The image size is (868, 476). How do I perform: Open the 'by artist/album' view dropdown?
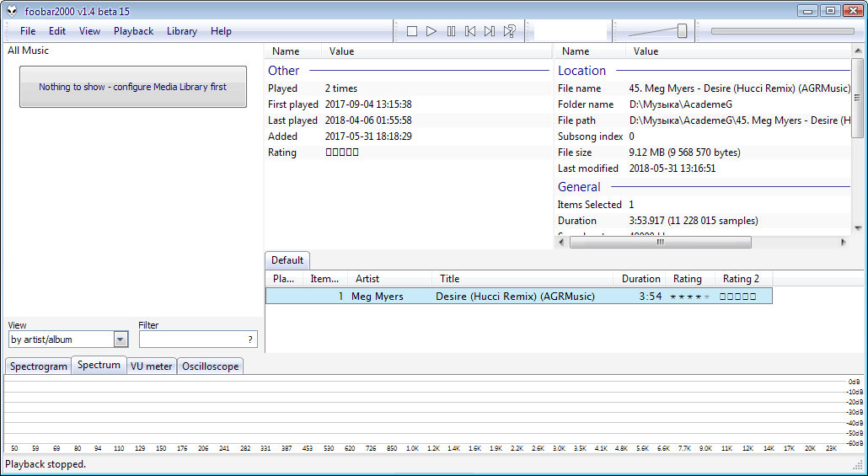(121, 340)
